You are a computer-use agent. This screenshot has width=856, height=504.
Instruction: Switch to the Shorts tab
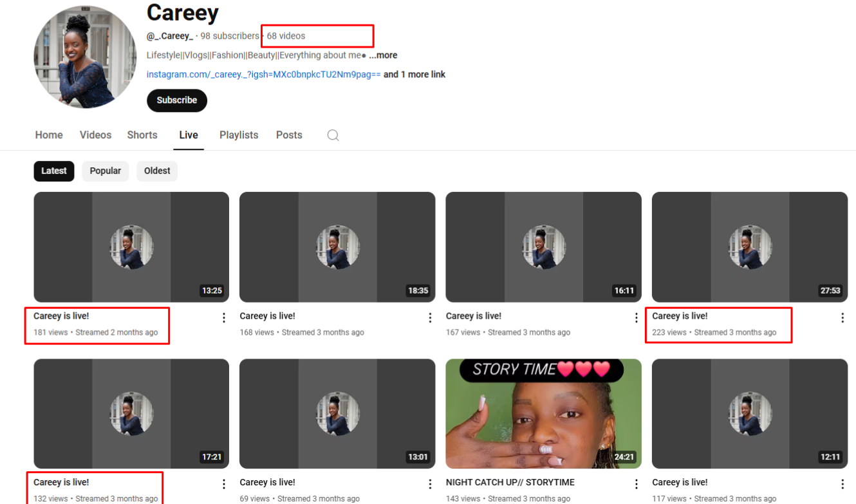pos(142,135)
